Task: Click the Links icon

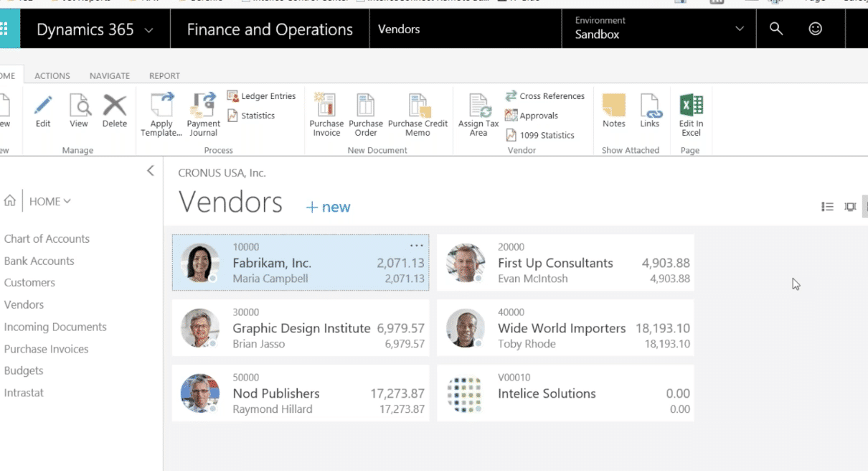Action: click(x=650, y=106)
